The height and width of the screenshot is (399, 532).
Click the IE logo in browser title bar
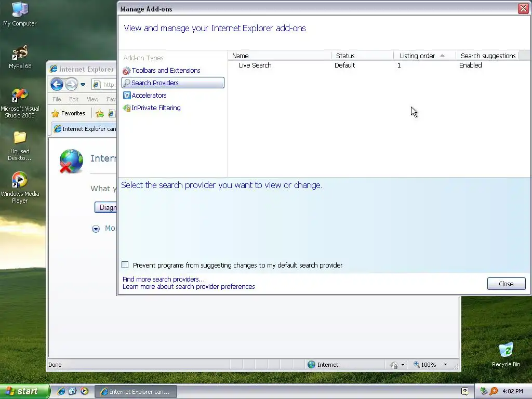pyautogui.click(x=54, y=69)
